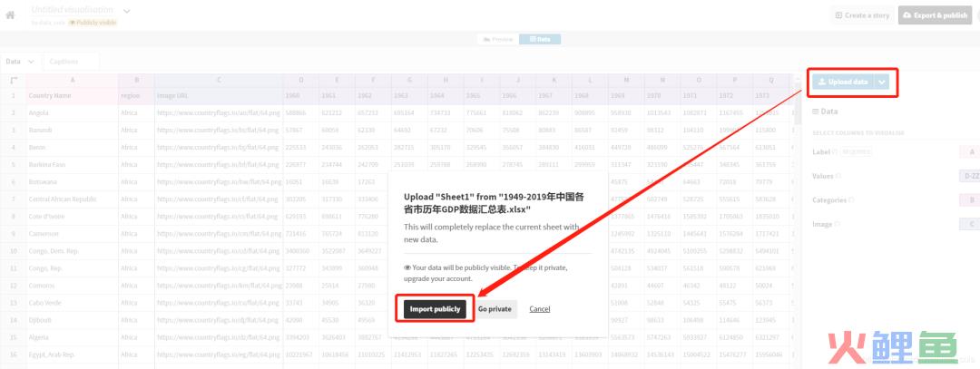The image size is (980, 369).
Task: Click Export & publish button
Action: [935, 15]
